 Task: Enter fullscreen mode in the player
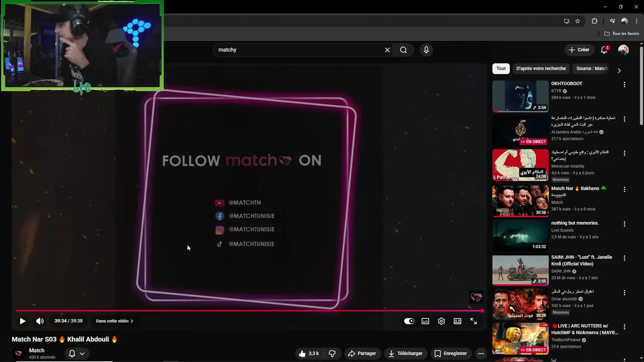pos(473,321)
